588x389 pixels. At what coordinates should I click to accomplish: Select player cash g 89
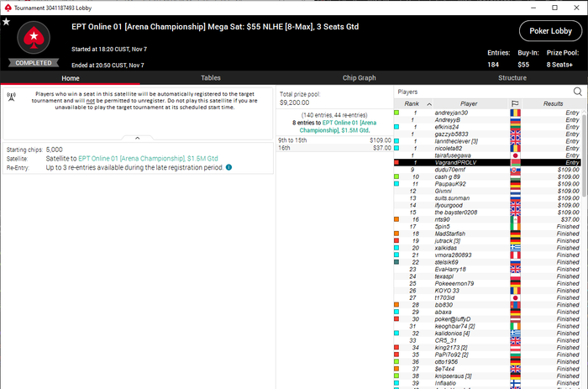click(x=487, y=176)
